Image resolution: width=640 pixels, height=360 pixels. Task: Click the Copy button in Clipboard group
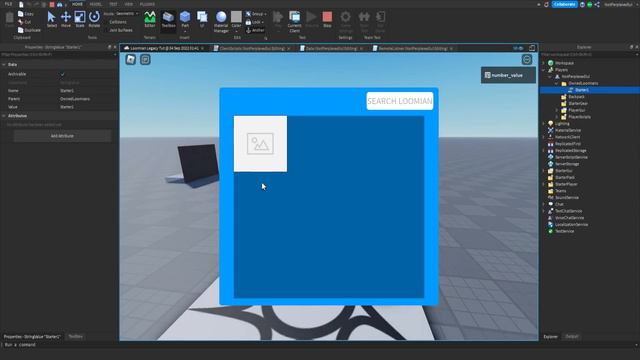(26, 14)
